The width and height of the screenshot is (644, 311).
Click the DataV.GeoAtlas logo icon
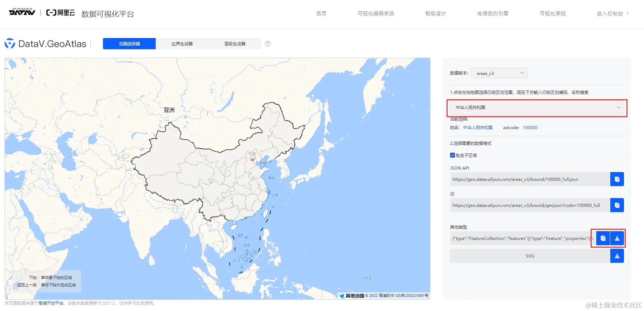pyautogui.click(x=10, y=44)
